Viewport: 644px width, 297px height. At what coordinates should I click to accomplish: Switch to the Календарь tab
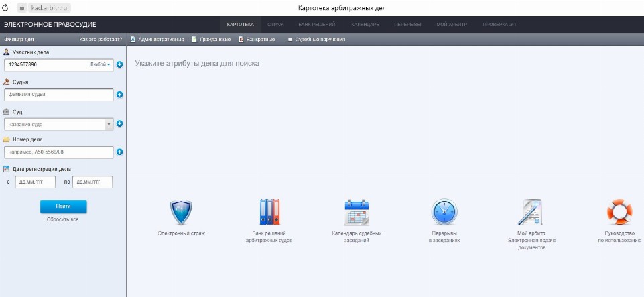point(365,25)
